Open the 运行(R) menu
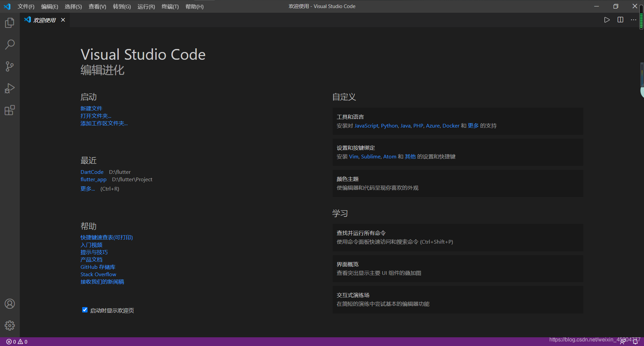 coord(146,6)
